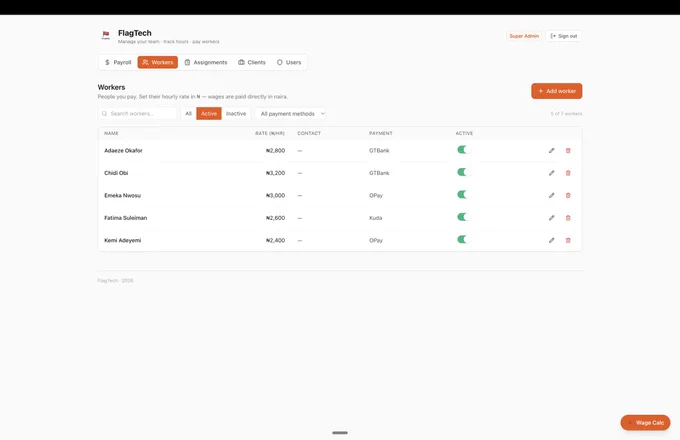The image size is (680, 440).
Task: Delete Adaeze Okafor with trash icon
Action: pyautogui.click(x=568, y=150)
